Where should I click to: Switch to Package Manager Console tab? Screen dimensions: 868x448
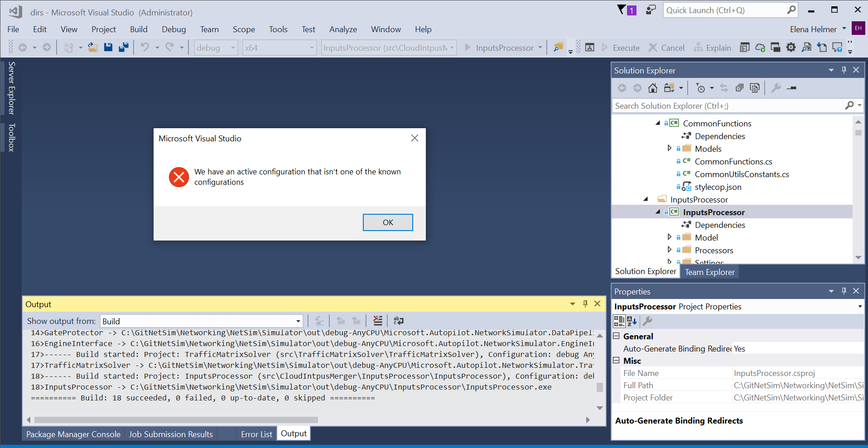pyautogui.click(x=73, y=434)
